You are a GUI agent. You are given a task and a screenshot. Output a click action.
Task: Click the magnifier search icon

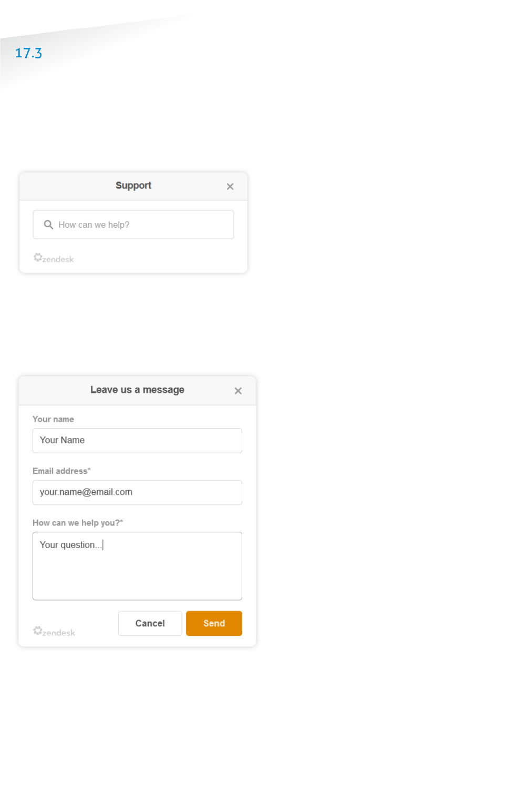tap(48, 225)
